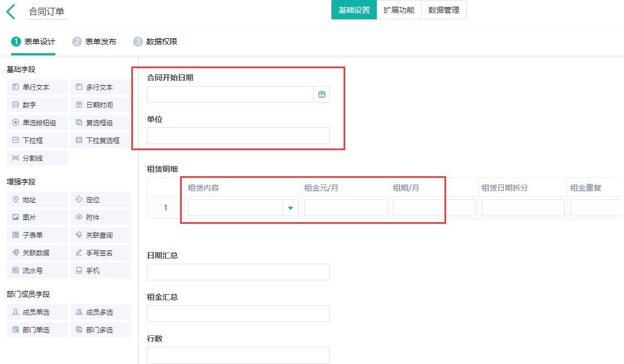Add a 成员单选 field
Viewport: 624px width, 364px height.
coord(38,312)
